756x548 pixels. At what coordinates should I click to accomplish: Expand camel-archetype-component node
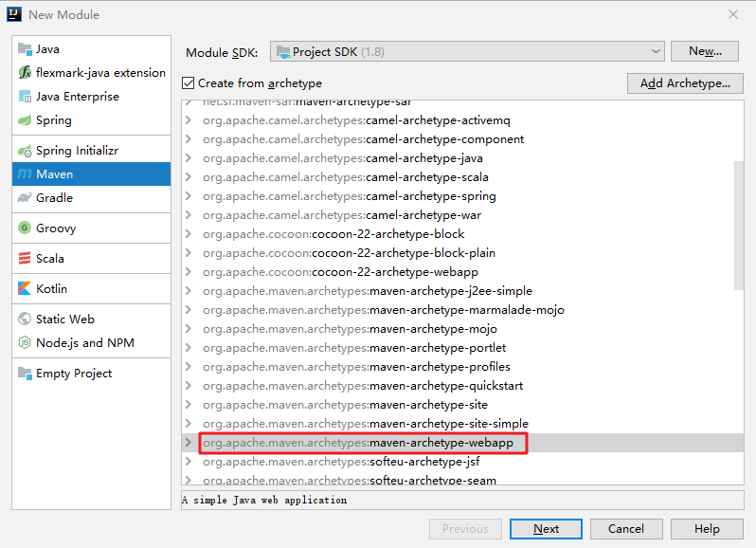(189, 139)
